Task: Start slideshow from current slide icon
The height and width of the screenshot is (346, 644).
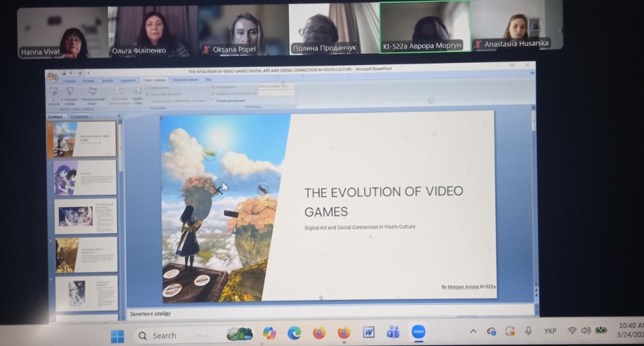Action: (70, 92)
